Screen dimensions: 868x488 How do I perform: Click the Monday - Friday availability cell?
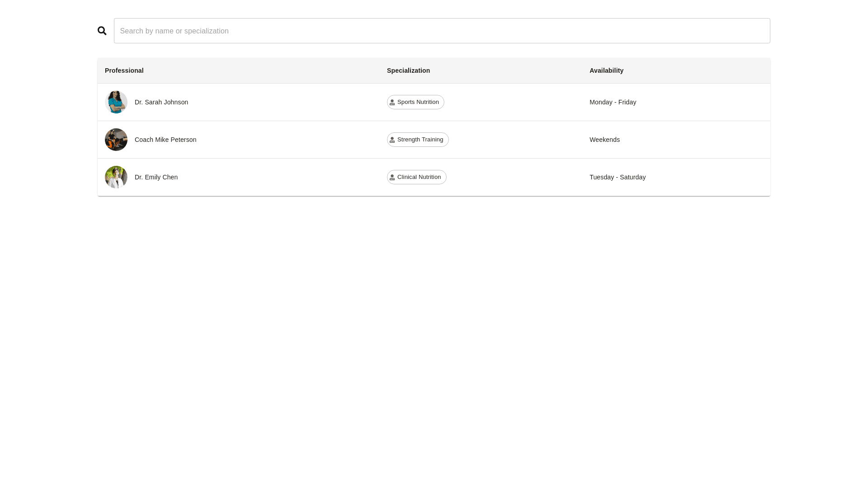[x=613, y=102]
